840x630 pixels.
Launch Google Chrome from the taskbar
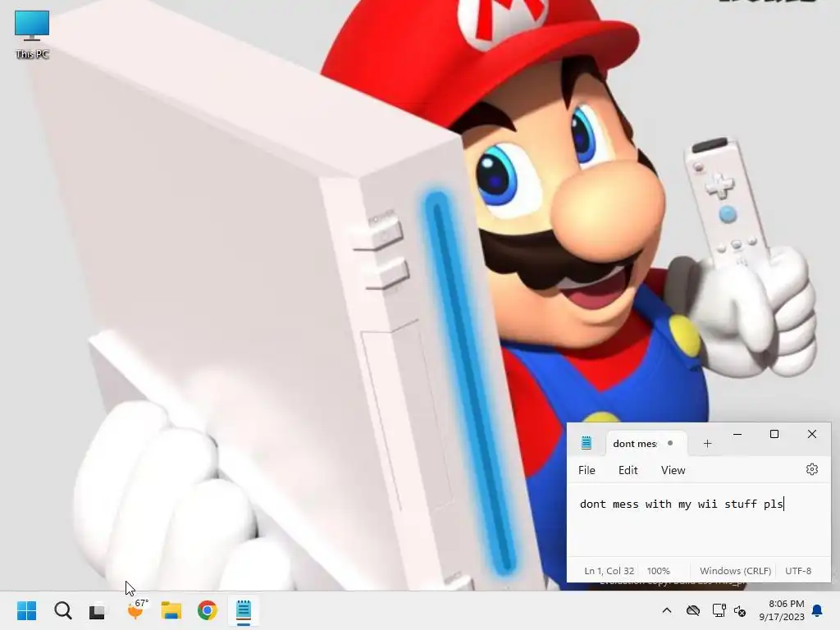tap(208, 610)
